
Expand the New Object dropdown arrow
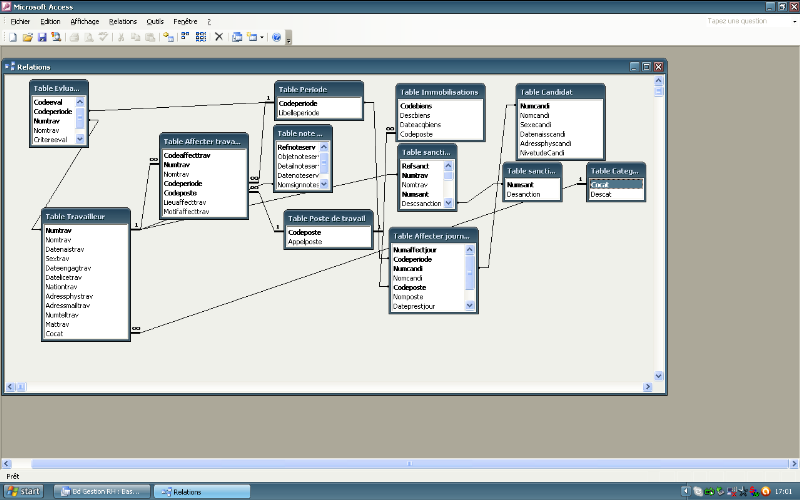(262, 37)
